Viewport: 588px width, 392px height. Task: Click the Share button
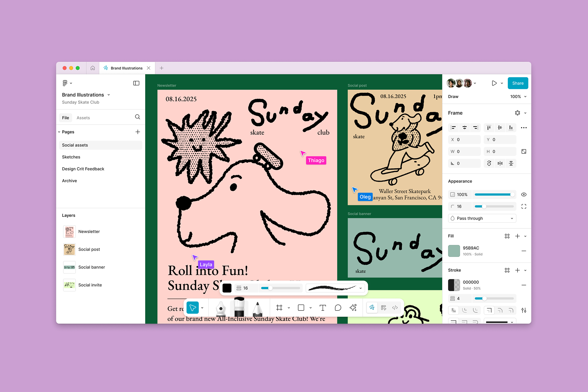518,83
